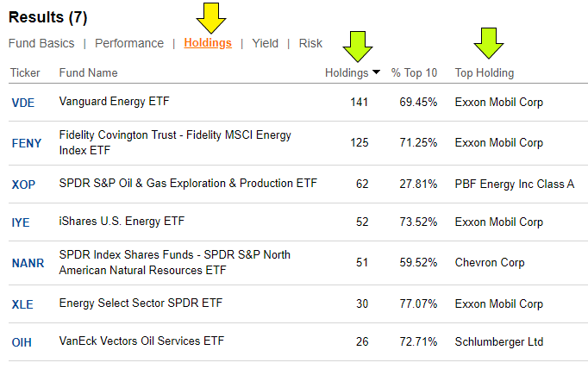Switch to the Risk tab
588x369 pixels.
(310, 43)
